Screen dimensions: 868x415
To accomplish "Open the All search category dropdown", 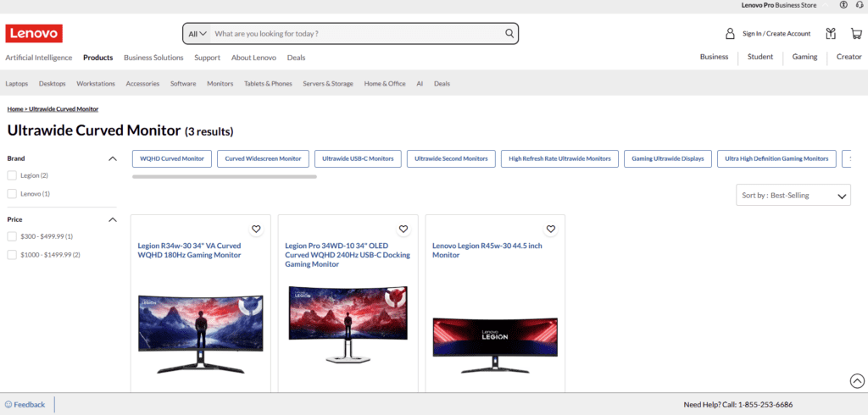I will pos(198,34).
